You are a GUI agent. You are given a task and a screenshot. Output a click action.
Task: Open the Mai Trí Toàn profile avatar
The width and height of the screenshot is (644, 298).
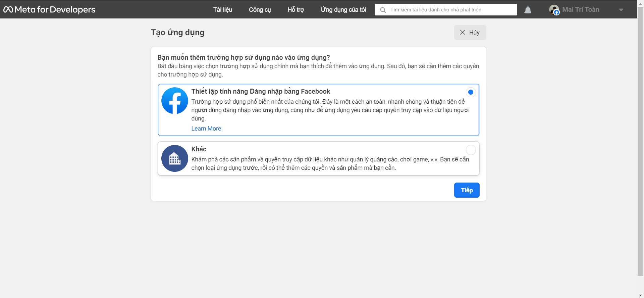pyautogui.click(x=554, y=10)
